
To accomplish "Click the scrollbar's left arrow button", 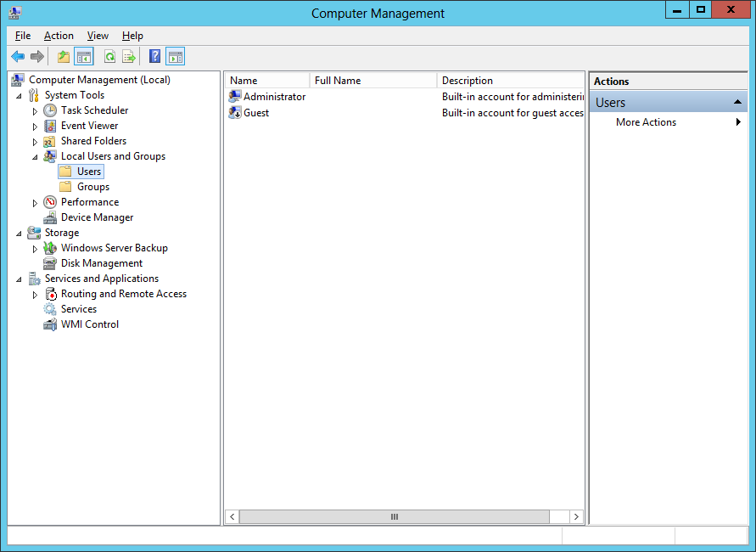I will pyautogui.click(x=232, y=517).
